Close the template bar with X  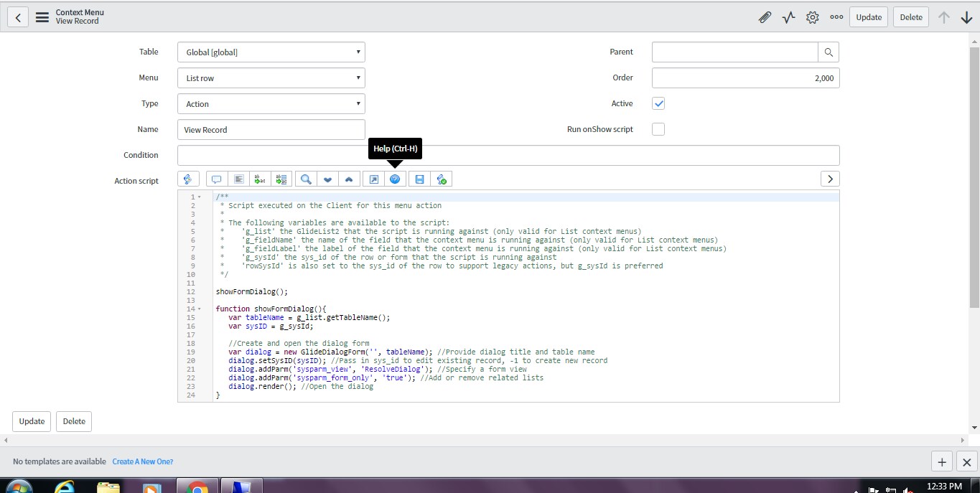[967, 462]
